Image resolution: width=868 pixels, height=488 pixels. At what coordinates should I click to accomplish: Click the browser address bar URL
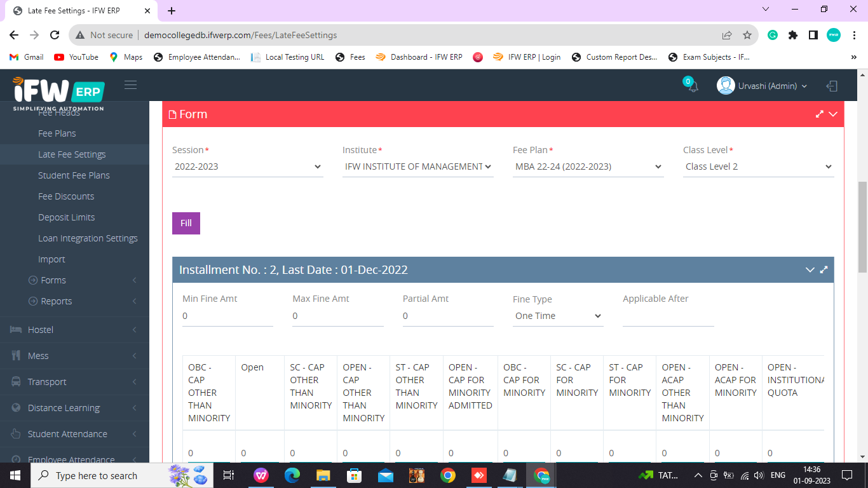tap(240, 35)
